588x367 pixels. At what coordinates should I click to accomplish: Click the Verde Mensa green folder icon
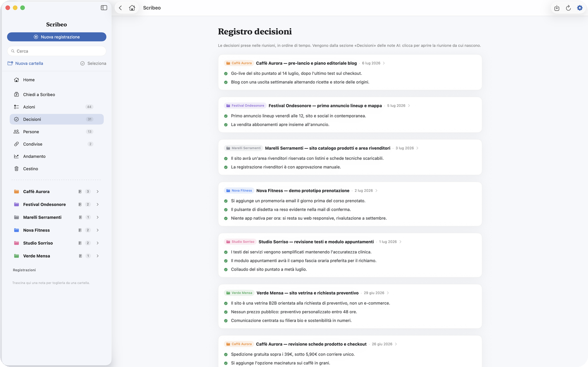pyautogui.click(x=16, y=256)
